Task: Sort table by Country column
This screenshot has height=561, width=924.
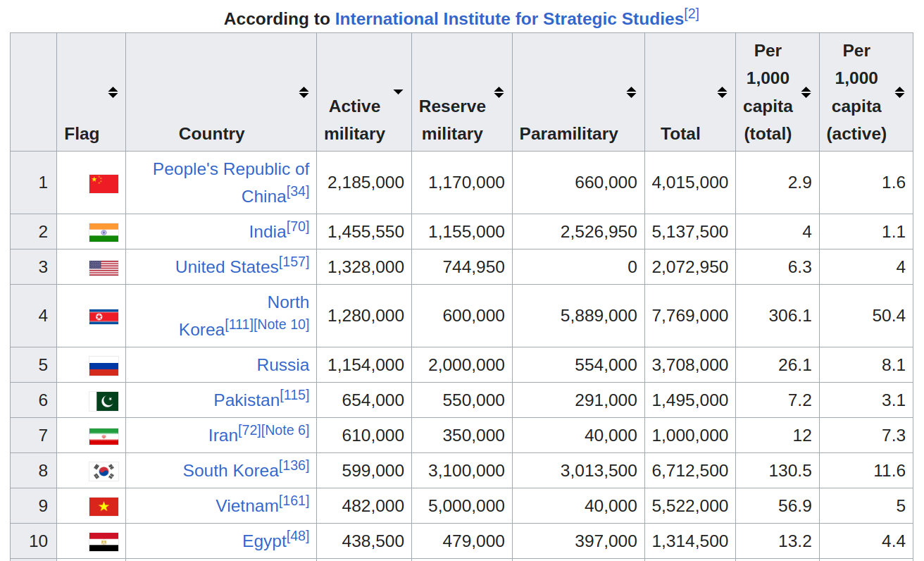Action: tap(304, 92)
